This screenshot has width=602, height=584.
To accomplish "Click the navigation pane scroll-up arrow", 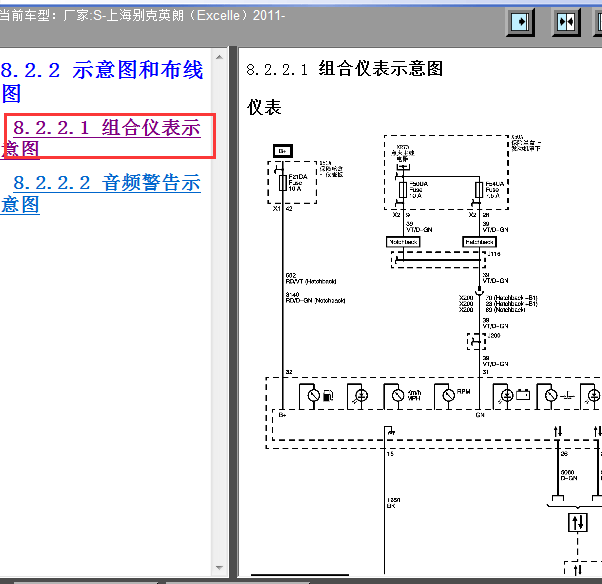I will 220,57.
